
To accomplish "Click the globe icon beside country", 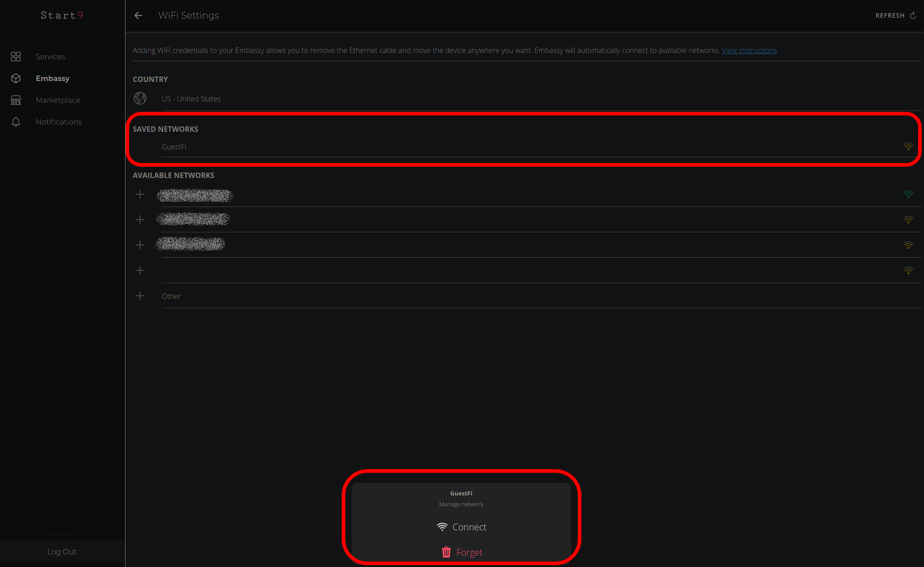I will 140,98.
